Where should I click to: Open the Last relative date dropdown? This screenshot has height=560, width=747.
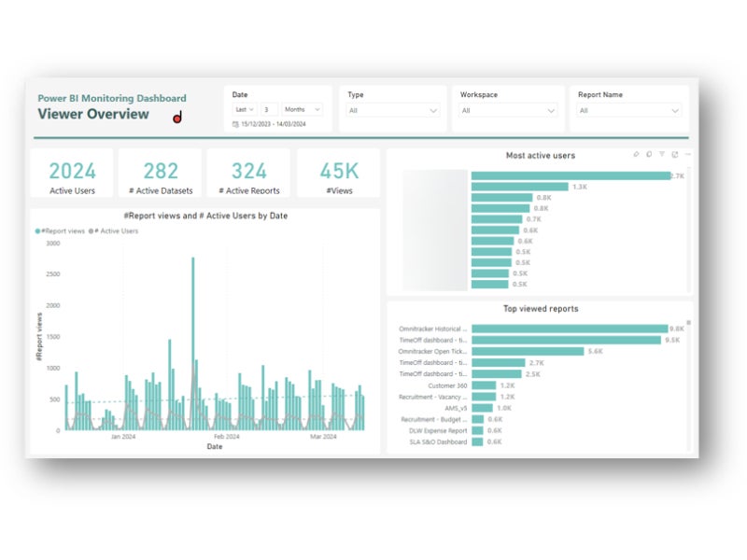coord(245,109)
